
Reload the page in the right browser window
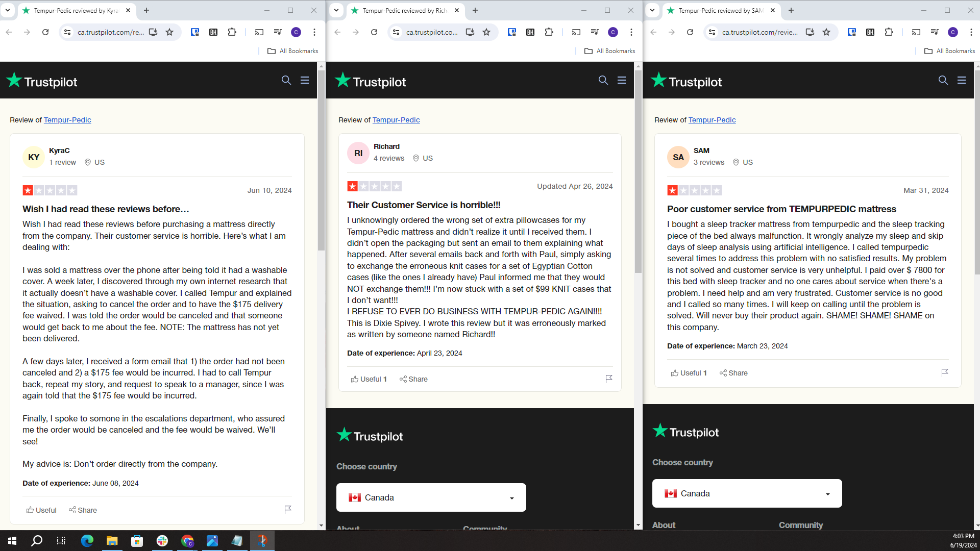(x=690, y=32)
